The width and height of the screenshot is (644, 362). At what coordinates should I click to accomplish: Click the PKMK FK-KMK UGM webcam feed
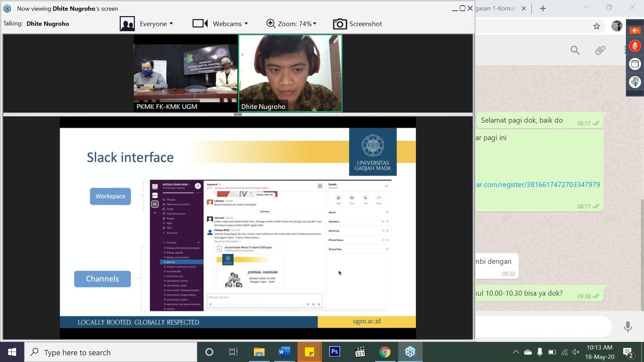pos(186,73)
